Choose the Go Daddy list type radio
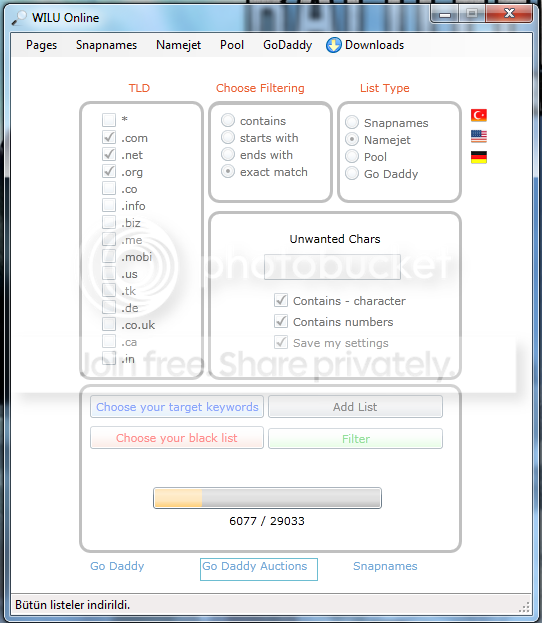The height and width of the screenshot is (623, 542). 352,174
